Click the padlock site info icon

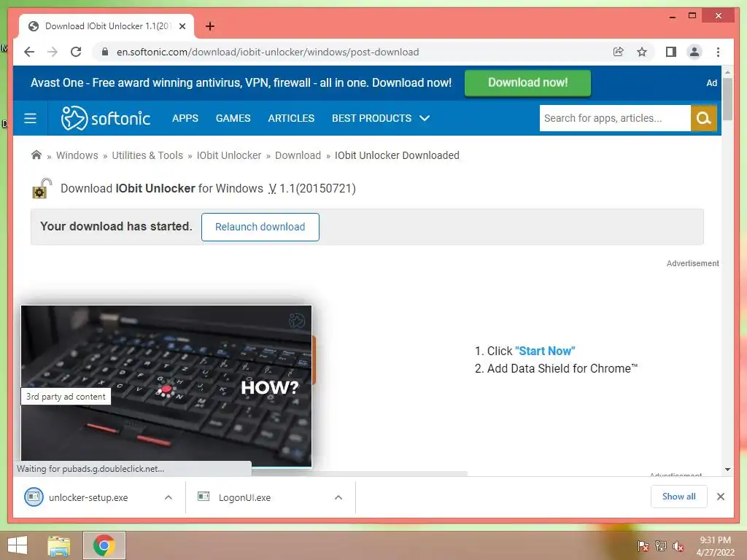click(x=105, y=52)
